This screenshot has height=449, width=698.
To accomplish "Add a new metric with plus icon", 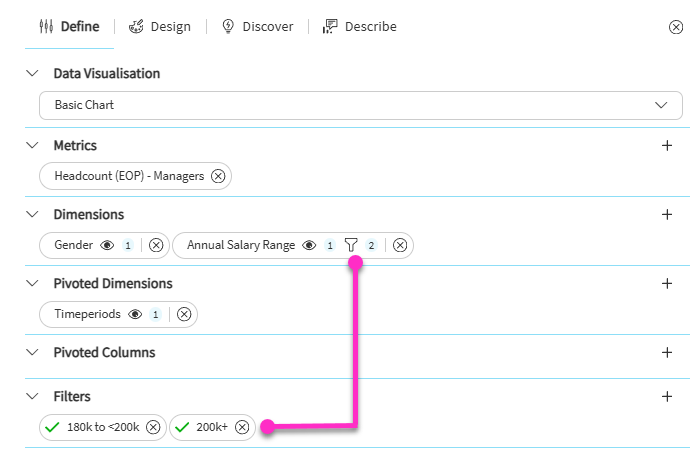I will pyautogui.click(x=667, y=145).
